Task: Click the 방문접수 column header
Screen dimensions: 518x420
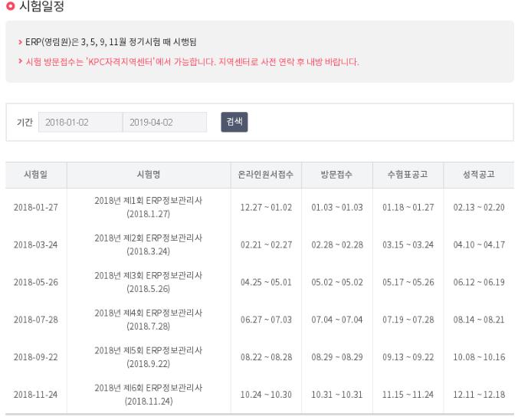Action: click(x=337, y=175)
